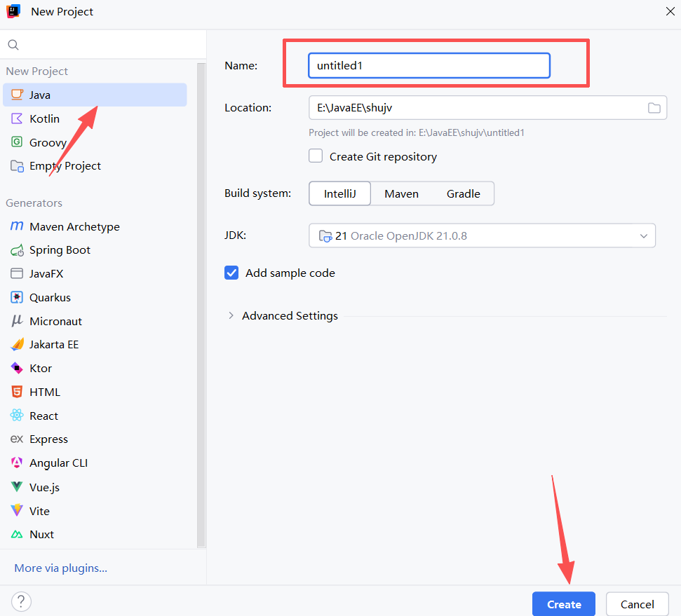Click the Groovy G icon
The height and width of the screenshot is (616, 681).
point(17,142)
